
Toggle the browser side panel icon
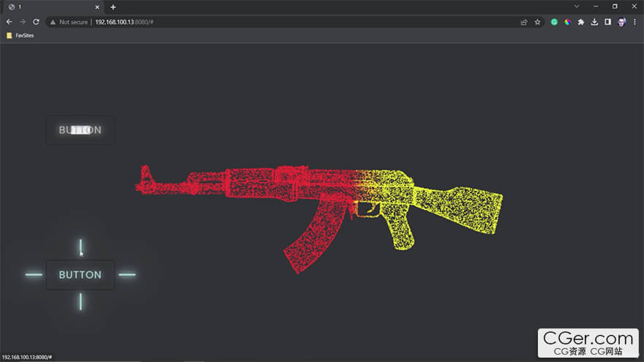[x=608, y=22]
